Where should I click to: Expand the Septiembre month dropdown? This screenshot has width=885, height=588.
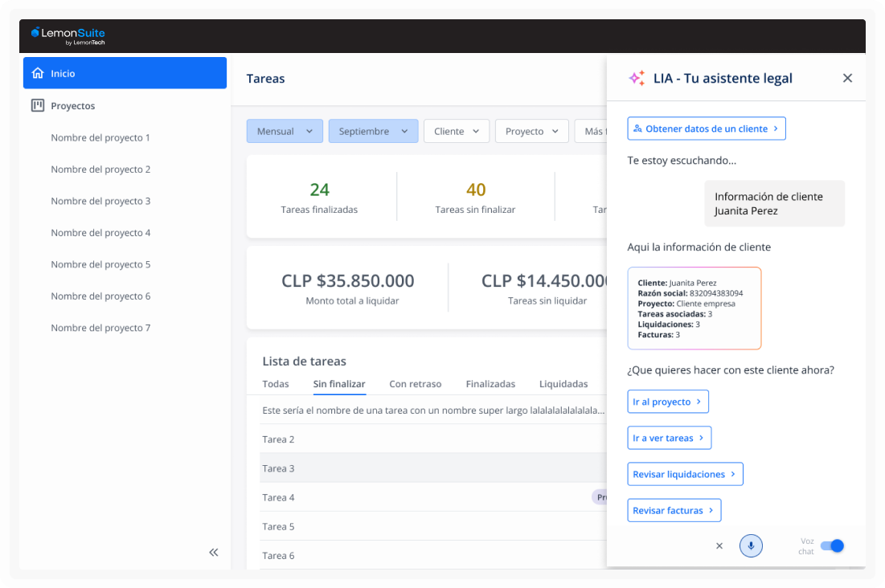[373, 131]
